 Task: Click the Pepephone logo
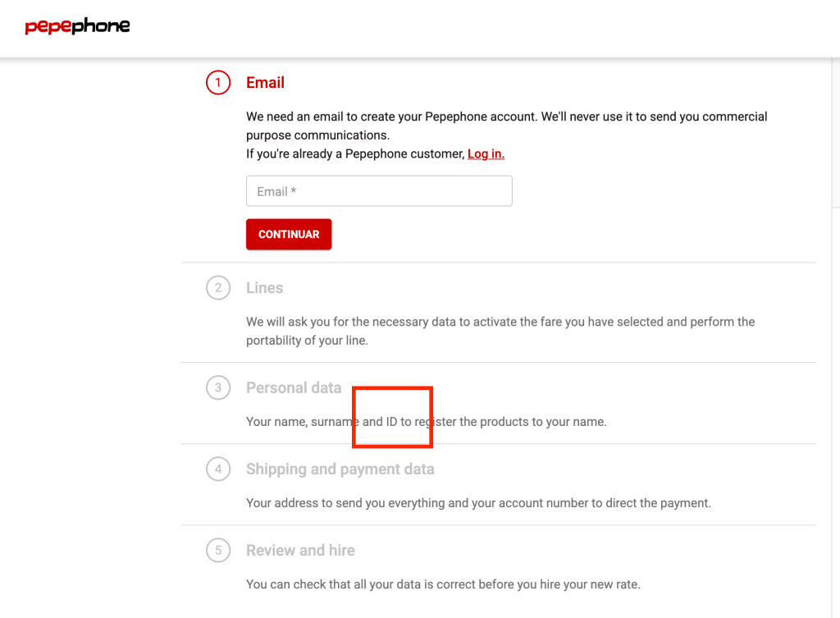(77, 26)
